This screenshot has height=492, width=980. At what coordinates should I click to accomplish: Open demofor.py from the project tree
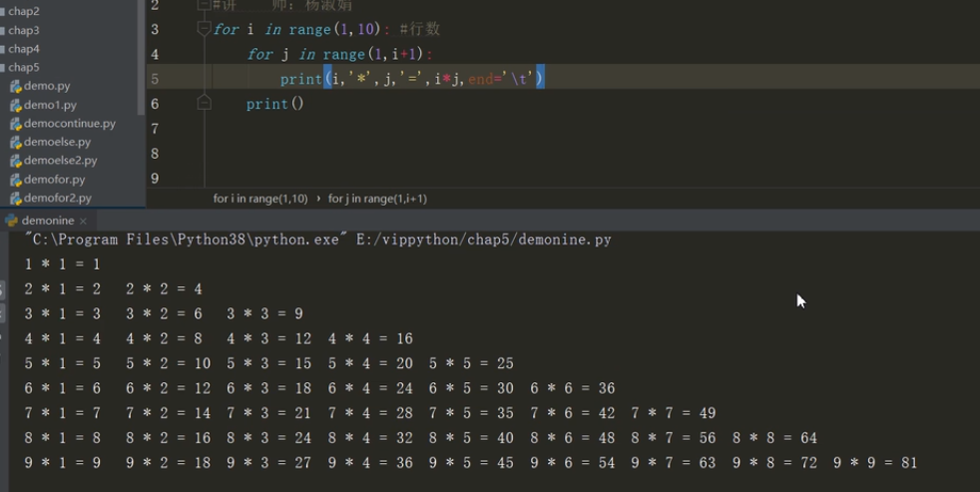coord(54,180)
